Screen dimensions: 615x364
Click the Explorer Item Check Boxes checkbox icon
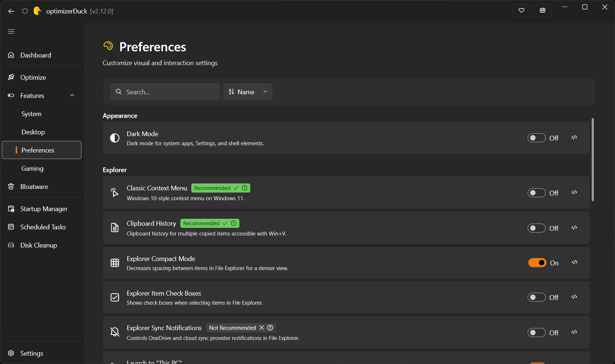[115, 297]
